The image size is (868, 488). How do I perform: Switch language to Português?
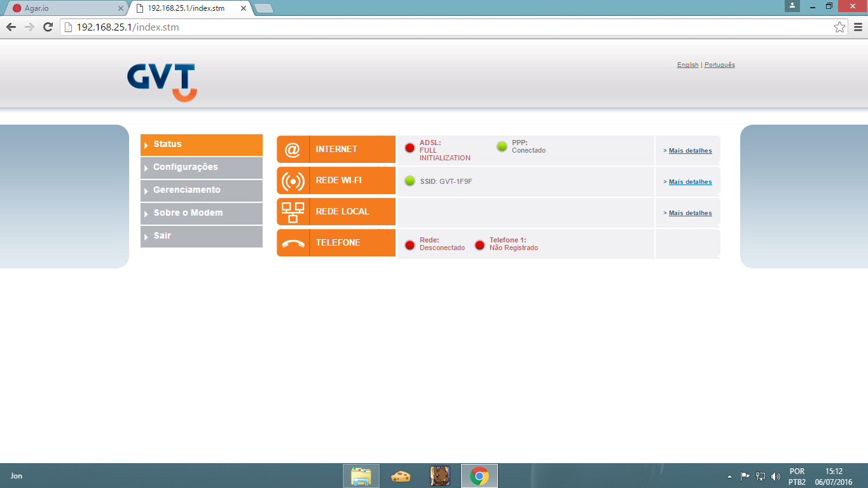pyautogui.click(x=720, y=65)
